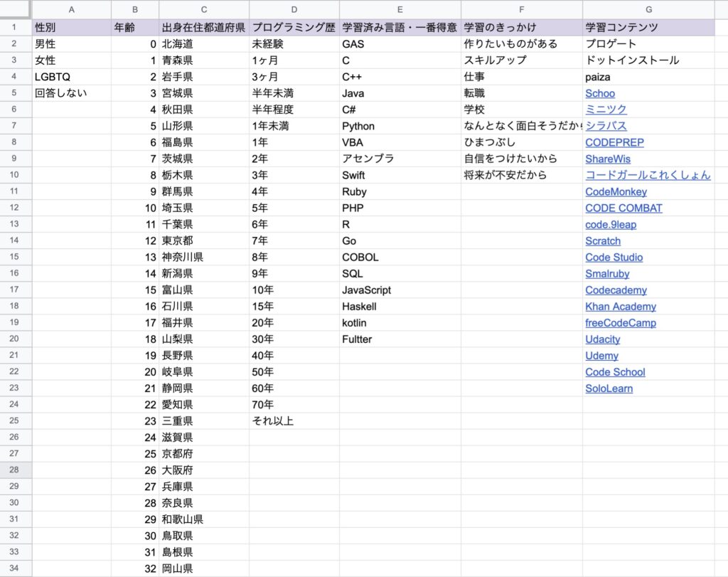The image size is (728, 577).
Task: Follow the code.9leap link
Action: point(611,224)
